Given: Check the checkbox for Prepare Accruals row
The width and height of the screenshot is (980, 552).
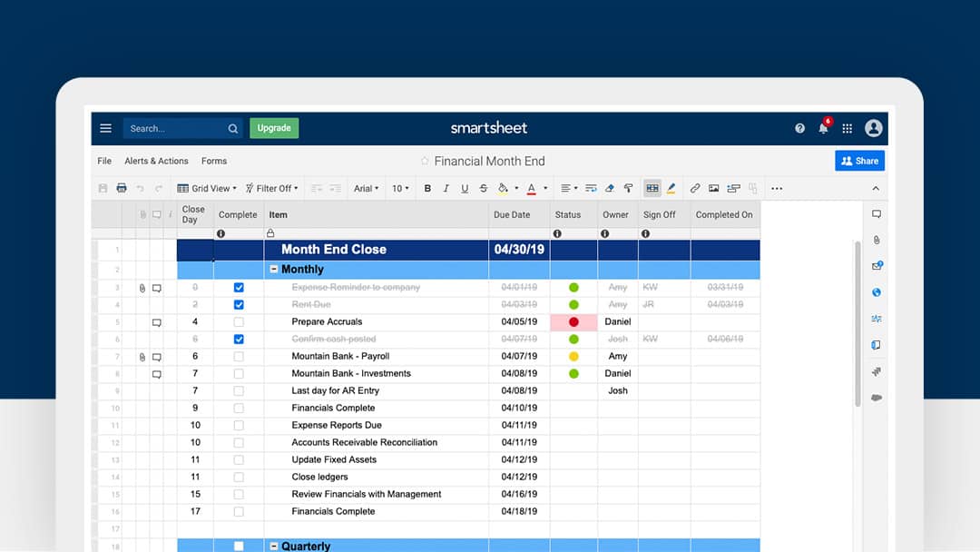Looking at the screenshot, I should click(239, 321).
